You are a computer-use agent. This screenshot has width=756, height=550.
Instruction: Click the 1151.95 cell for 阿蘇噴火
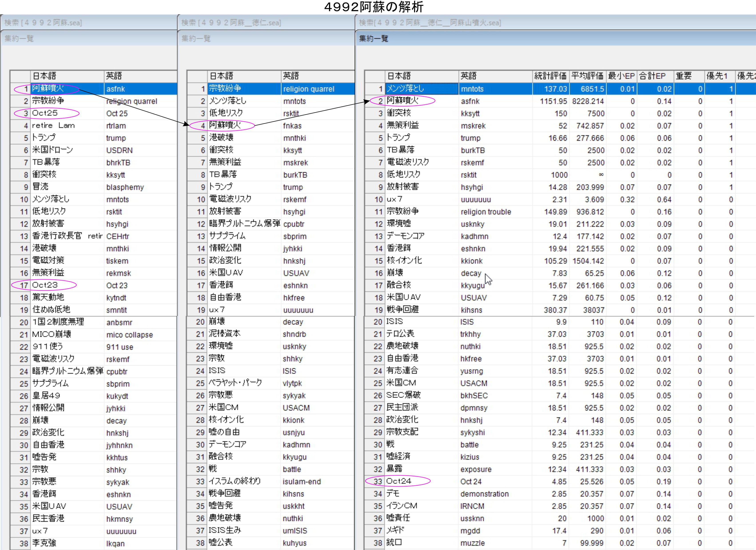(x=553, y=101)
